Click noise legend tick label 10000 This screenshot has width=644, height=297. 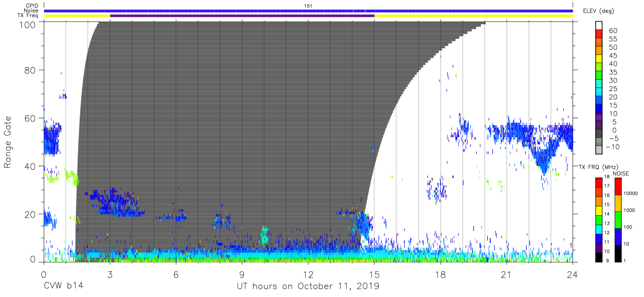[631, 194]
